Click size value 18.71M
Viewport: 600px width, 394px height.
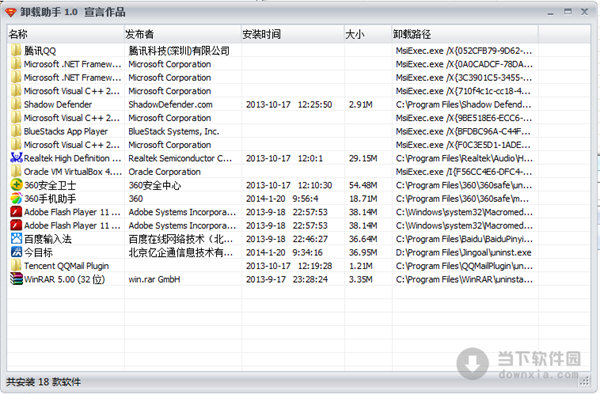[363, 199]
